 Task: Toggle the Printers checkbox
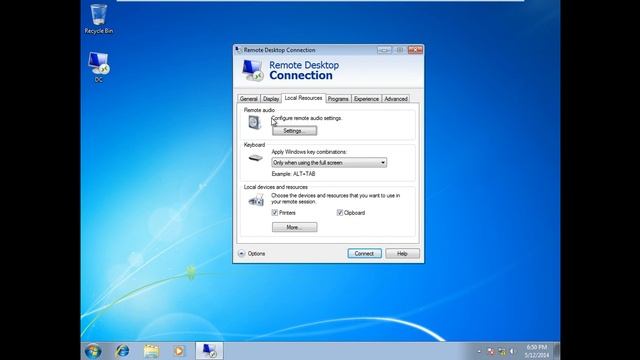[x=275, y=213]
